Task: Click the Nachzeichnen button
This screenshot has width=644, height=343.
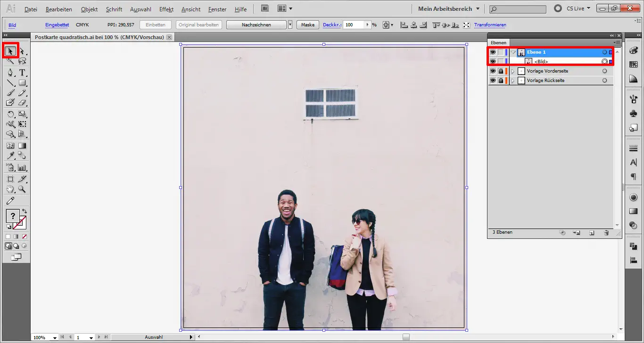Action: 256,25
